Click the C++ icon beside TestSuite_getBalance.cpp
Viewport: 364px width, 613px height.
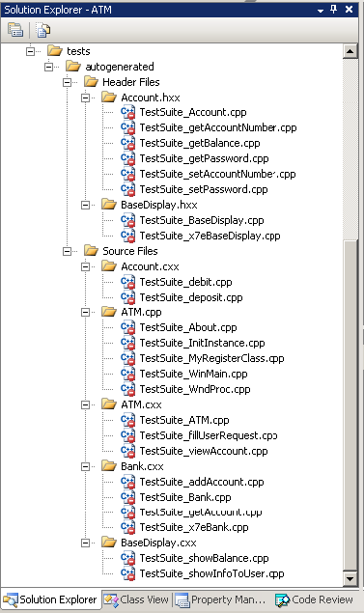(x=127, y=143)
